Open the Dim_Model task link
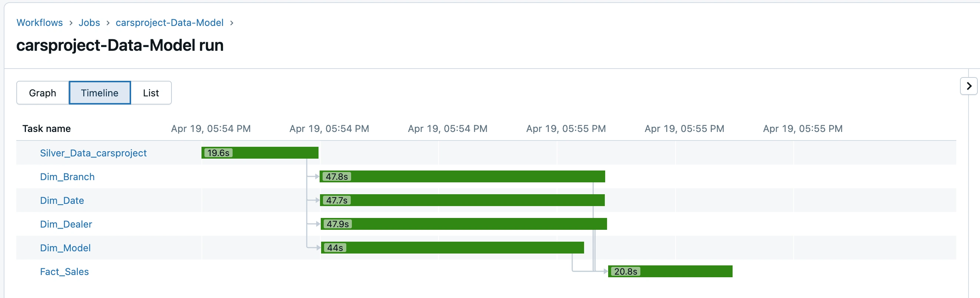Image resolution: width=980 pixels, height=298 pixels. click(66, 248)
